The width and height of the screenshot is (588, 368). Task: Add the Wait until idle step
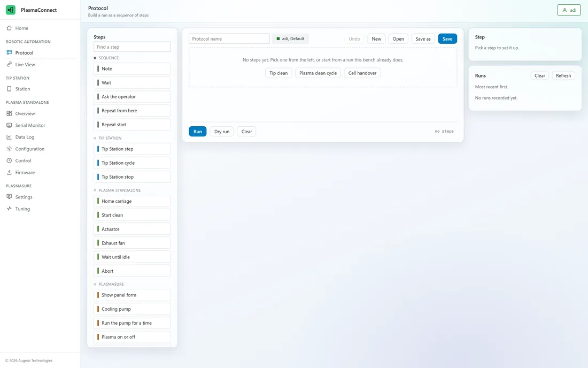click(x=132, y=257)
